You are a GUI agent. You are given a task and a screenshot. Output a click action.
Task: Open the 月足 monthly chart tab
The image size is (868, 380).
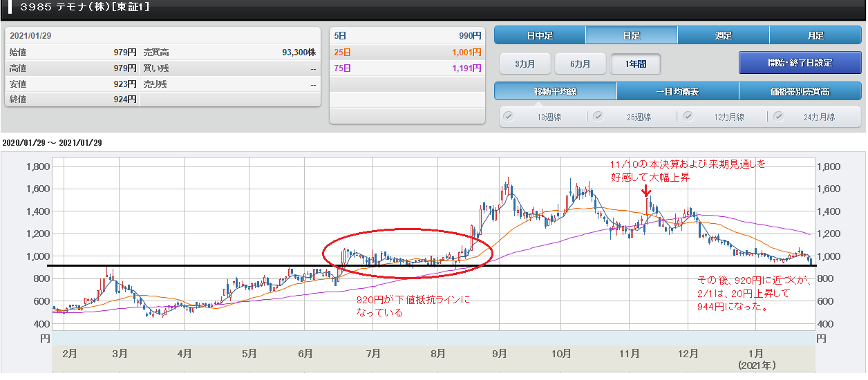[x=815, y=35]
